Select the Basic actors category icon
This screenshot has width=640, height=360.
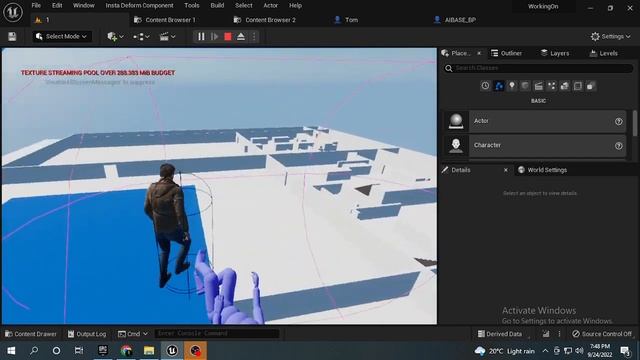498,86
